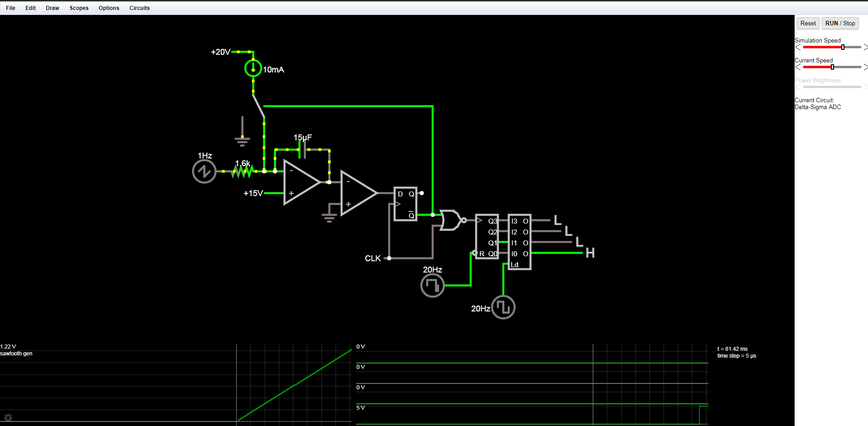
Task: Click the 1Hz sawtooth voltage source
Action: (204, 172)
